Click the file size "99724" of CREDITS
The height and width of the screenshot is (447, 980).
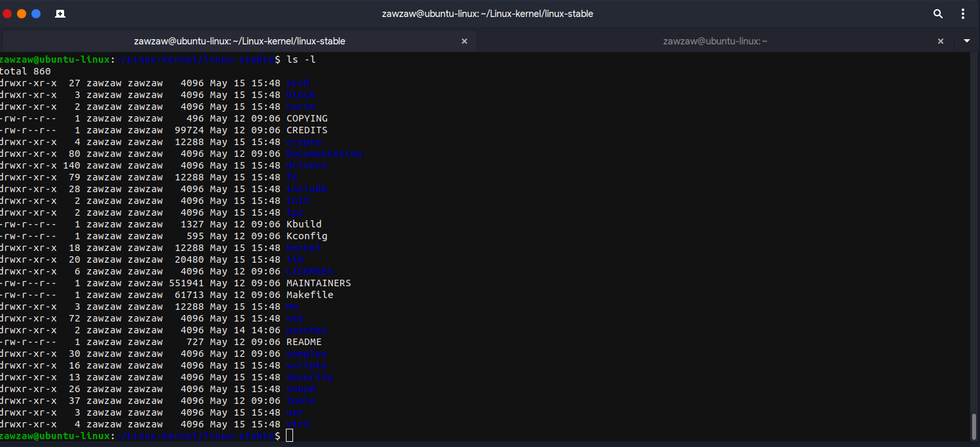[189, 130]
